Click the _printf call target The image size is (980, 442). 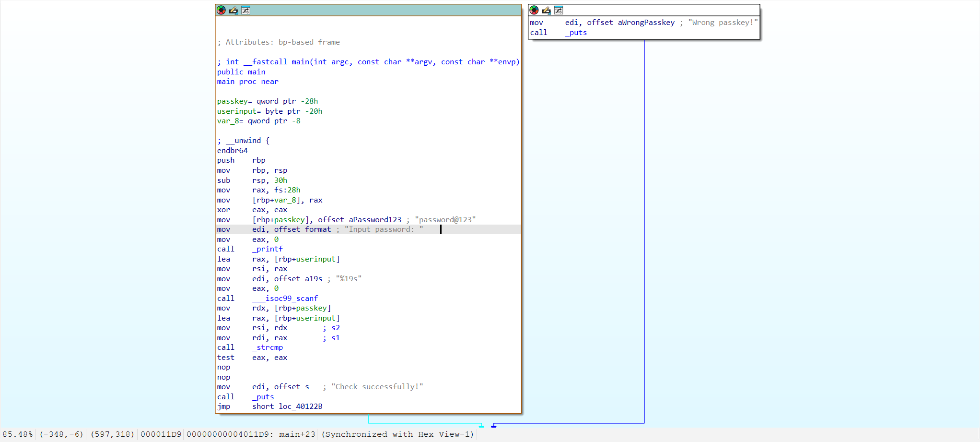[x=268, y=249]
